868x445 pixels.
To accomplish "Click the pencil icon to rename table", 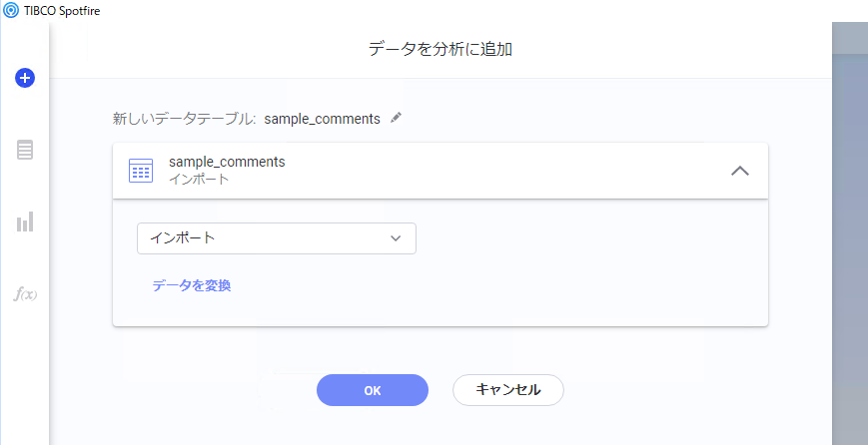I will (396, 118).
